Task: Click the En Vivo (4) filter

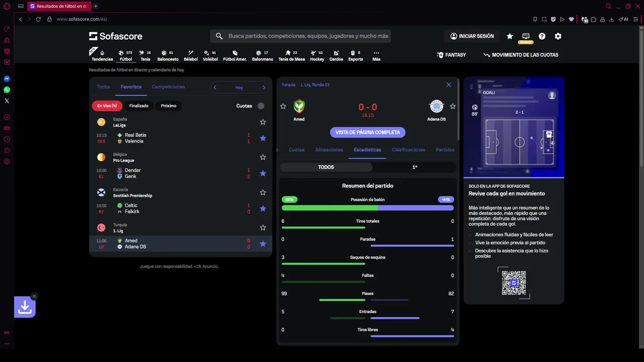Action: click(x=107, y=106)
